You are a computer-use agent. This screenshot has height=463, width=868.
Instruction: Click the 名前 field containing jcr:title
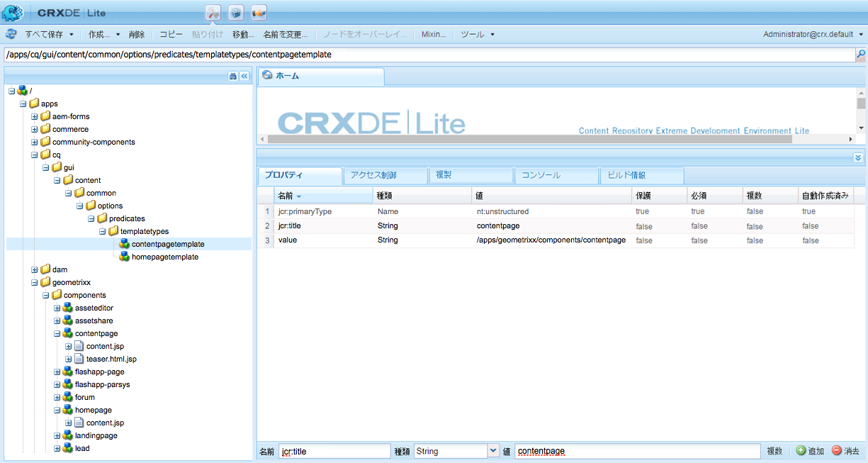pyautogui.click(x=334, y=451)
